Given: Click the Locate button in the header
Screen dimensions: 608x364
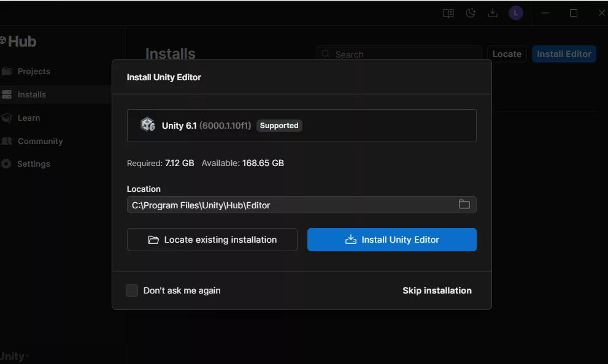Looking at the screenshot, I should click(x=507, y=54).
